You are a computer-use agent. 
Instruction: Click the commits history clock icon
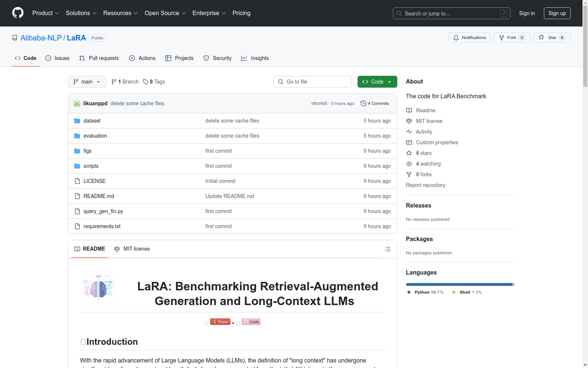pyautogui.click(x=363, y=103)
